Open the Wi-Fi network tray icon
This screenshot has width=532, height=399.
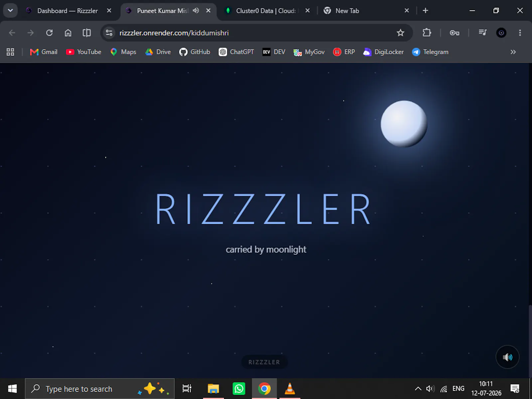[444, 389]
